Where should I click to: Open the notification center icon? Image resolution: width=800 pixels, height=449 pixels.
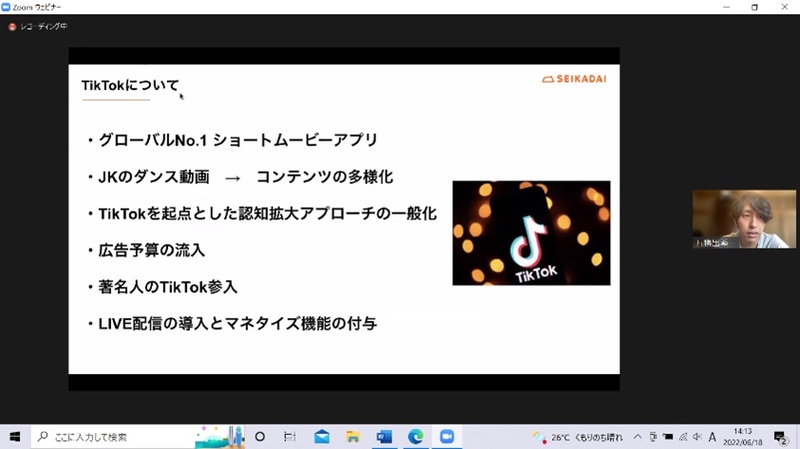coord(780,437)
